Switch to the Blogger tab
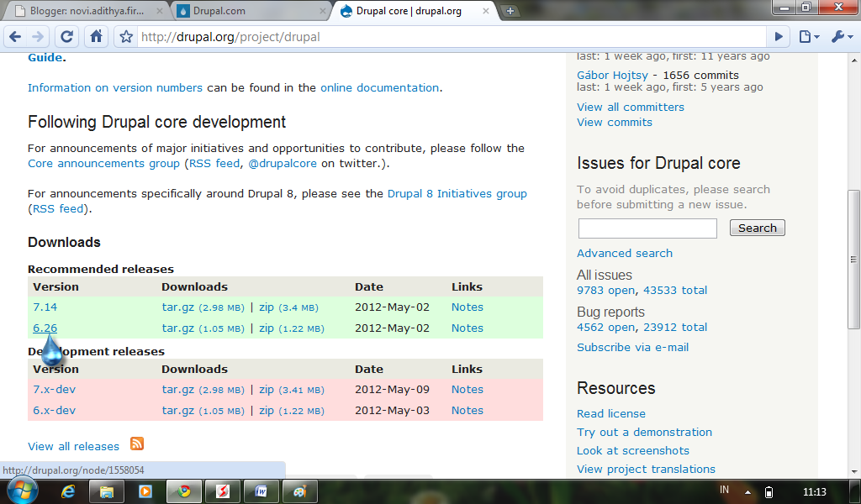 [87, 10]
